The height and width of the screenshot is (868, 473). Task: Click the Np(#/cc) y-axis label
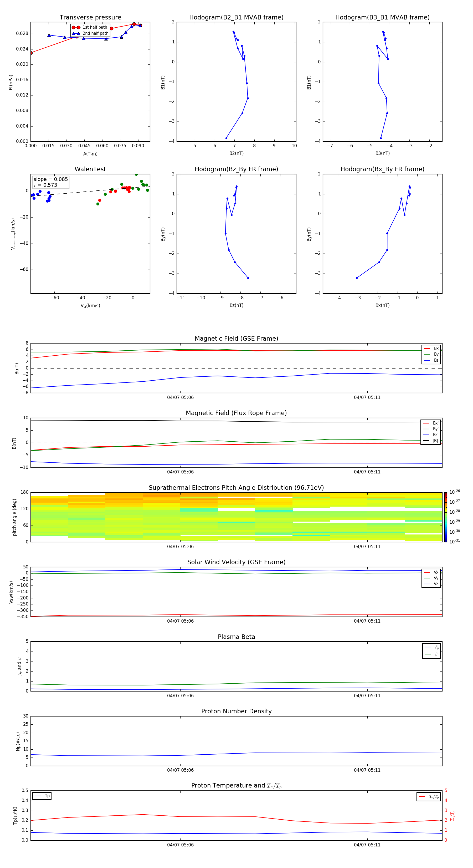pyautogui.click(x=18, y=741)
